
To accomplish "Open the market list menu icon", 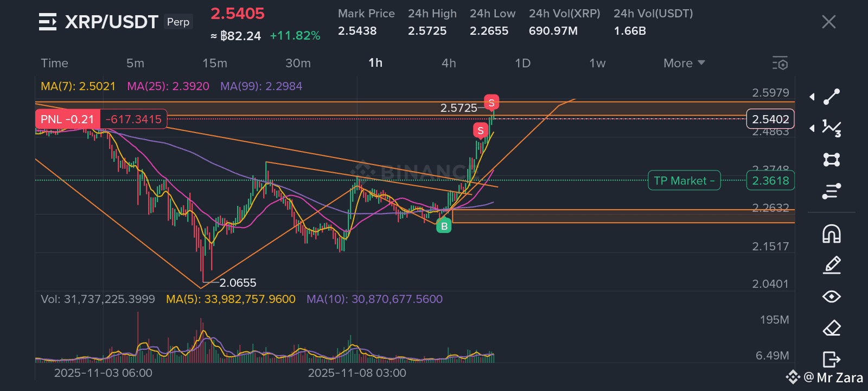I will point(48,22).
